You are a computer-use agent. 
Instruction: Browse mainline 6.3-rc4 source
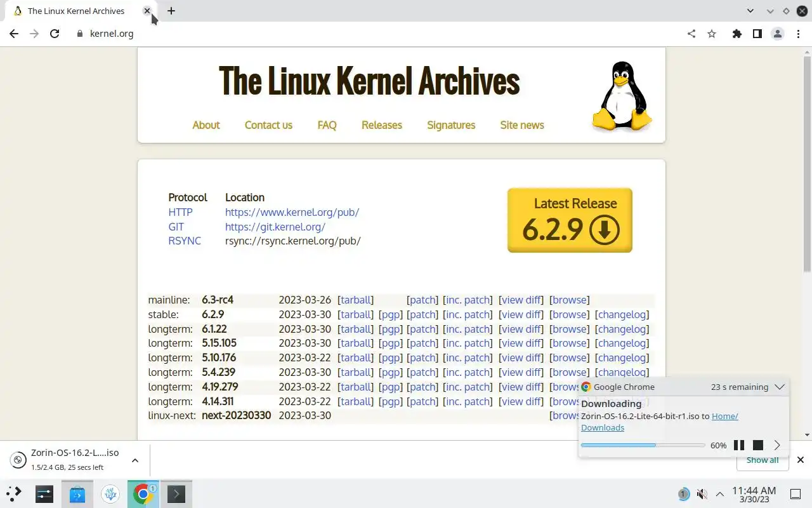570,300
